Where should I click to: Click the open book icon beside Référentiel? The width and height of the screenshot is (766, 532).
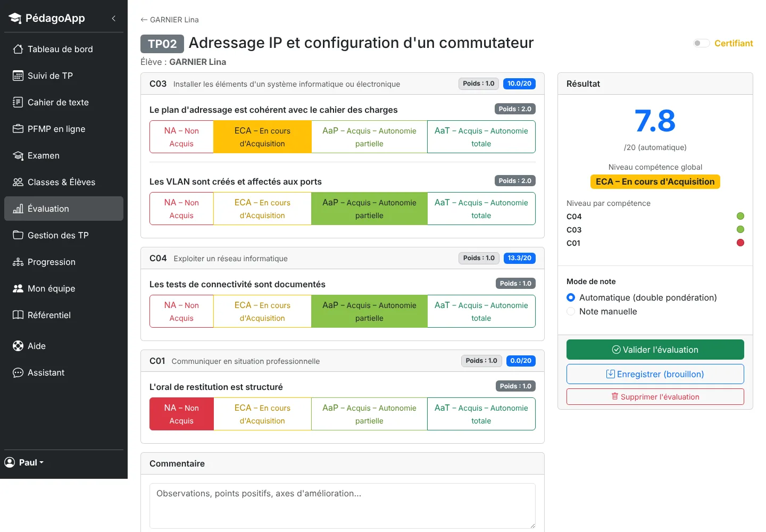[x=18, y=315]
